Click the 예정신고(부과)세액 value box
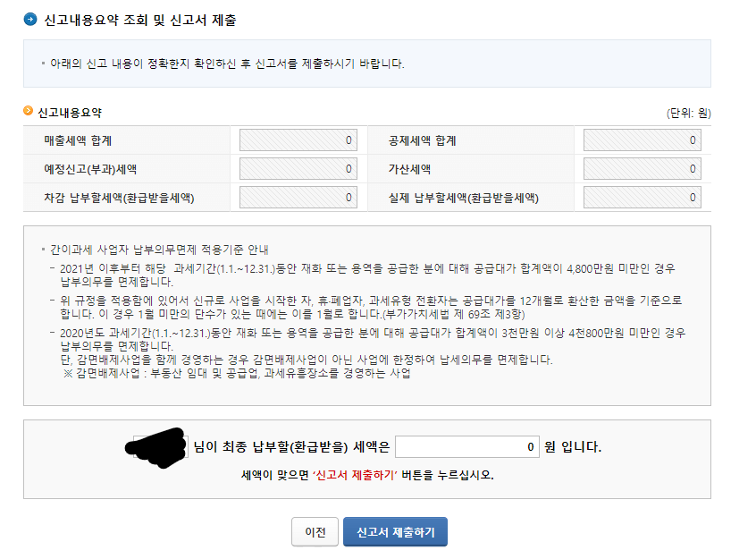The height and width of the screenshot is (559, 756). click(x=298, y=167)
